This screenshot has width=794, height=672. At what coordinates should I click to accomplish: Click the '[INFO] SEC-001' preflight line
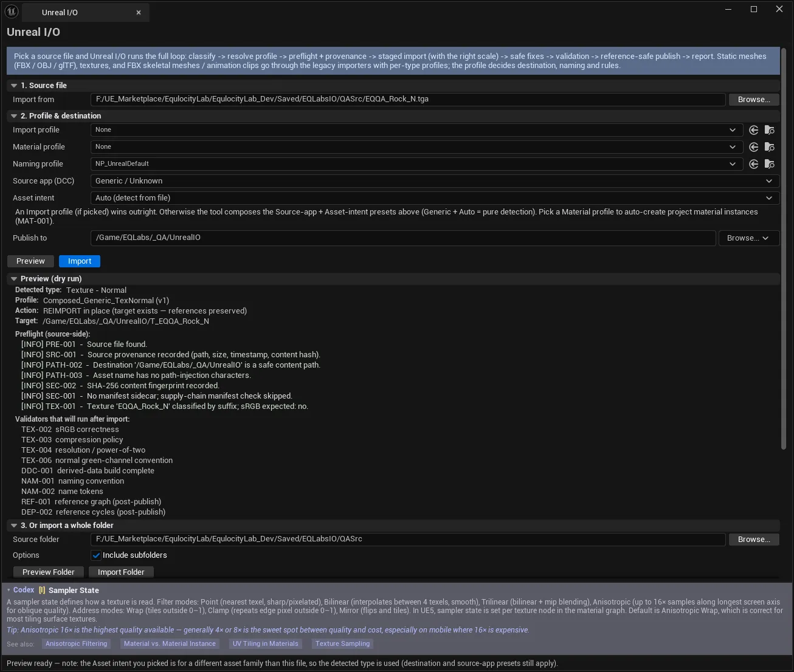157,396
